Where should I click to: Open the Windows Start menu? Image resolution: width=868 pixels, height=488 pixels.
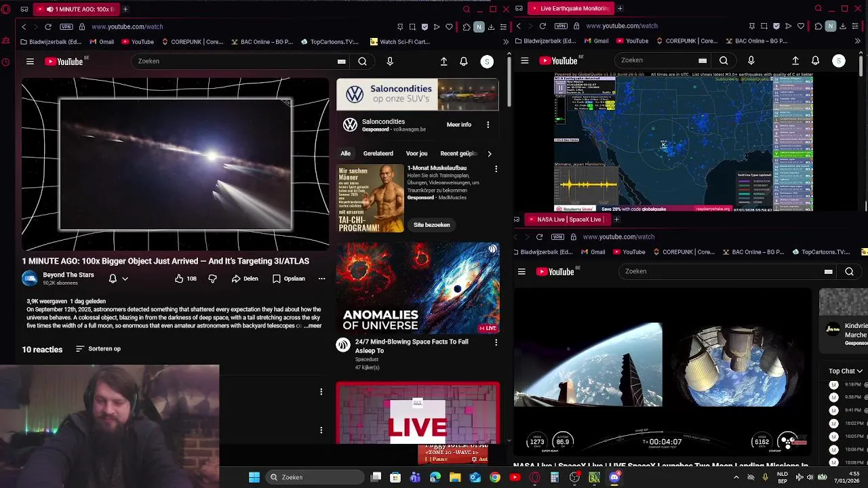click(254, 478)
